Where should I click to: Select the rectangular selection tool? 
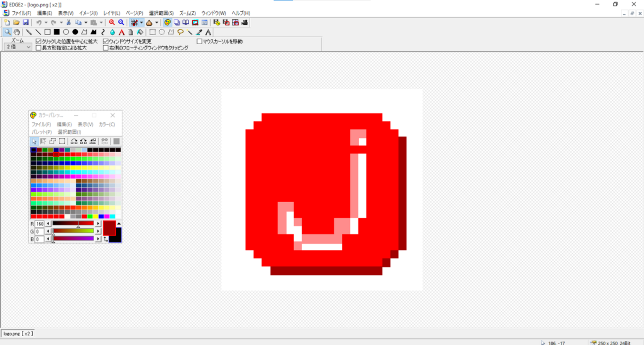pos(153,32)
